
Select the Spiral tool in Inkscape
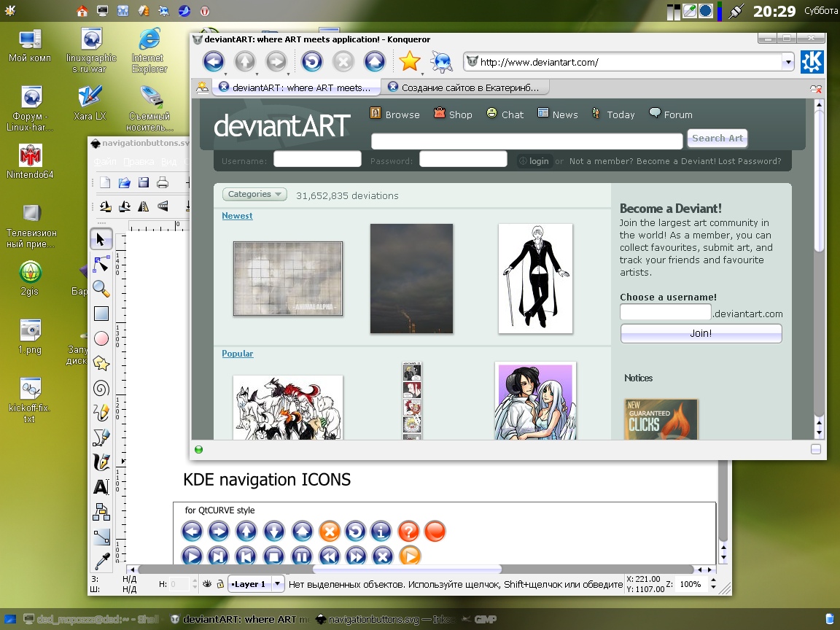point(101,388)
